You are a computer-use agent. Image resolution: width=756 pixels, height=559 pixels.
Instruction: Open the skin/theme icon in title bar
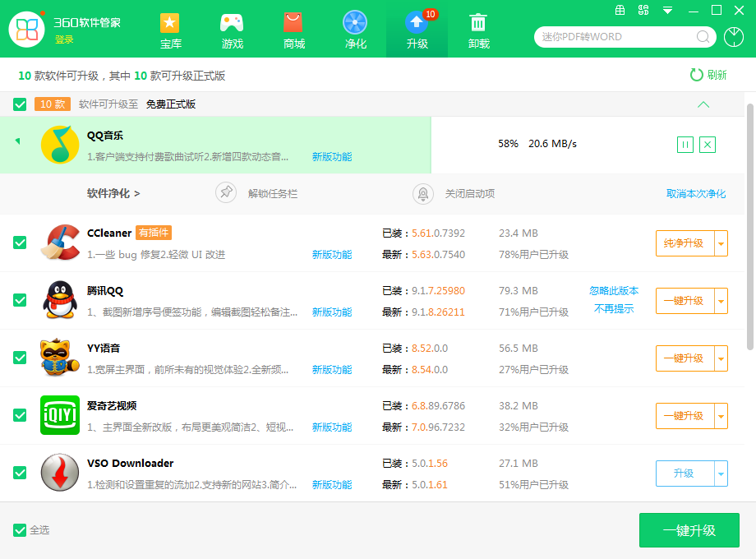tap(643, 10)
